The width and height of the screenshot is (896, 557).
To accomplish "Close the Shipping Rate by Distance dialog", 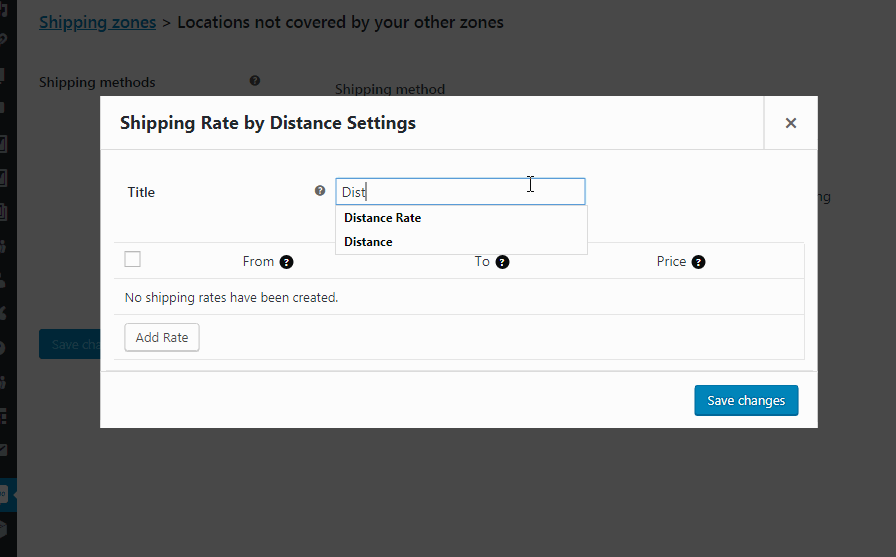I will coord(790,123).
